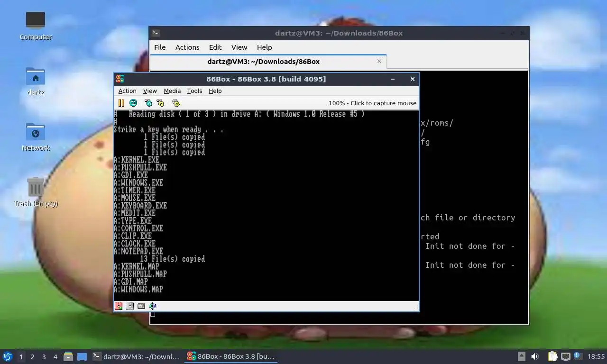Click the second status bar drive icon
This screenshot has width=607, height=364.
click(x=130, y=306)
